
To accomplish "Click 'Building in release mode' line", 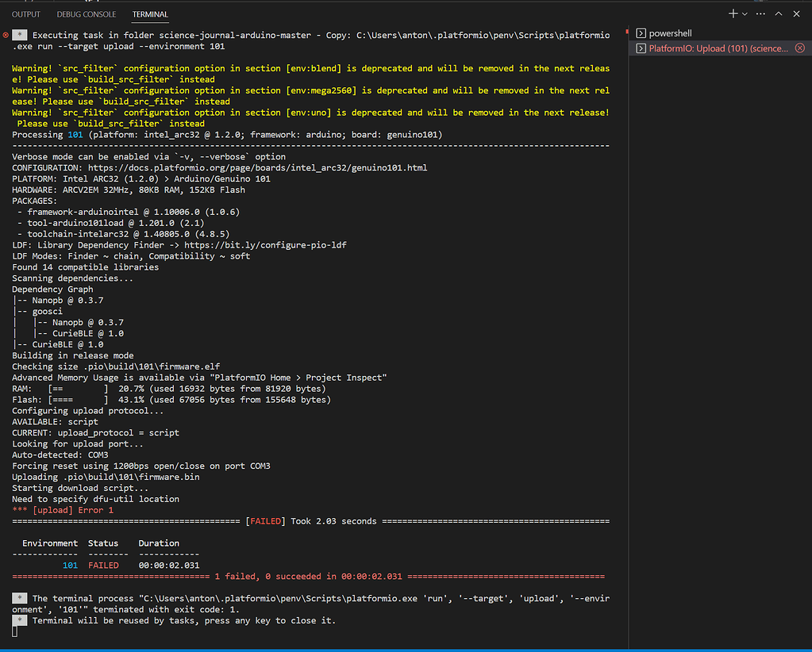I will (72, 355).
